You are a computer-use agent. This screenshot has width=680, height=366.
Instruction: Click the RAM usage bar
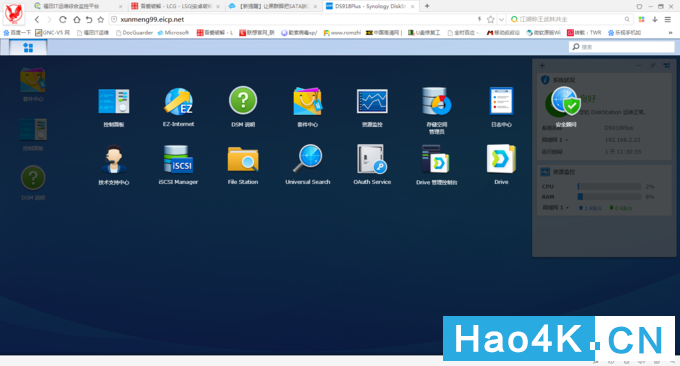click(x=609, y=197)
